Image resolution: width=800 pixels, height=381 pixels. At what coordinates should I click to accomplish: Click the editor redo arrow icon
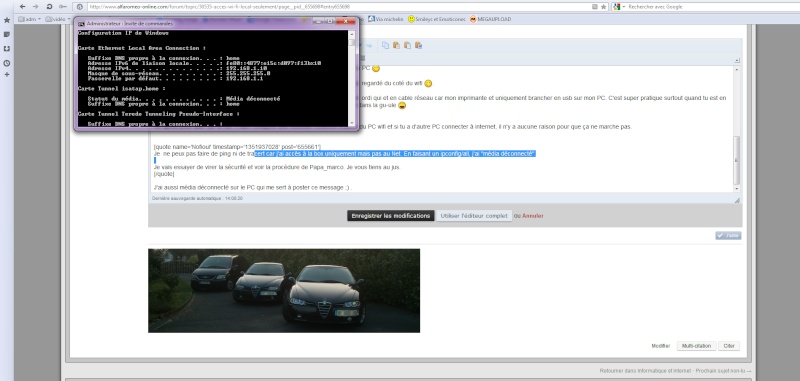[x=369, y=45]
